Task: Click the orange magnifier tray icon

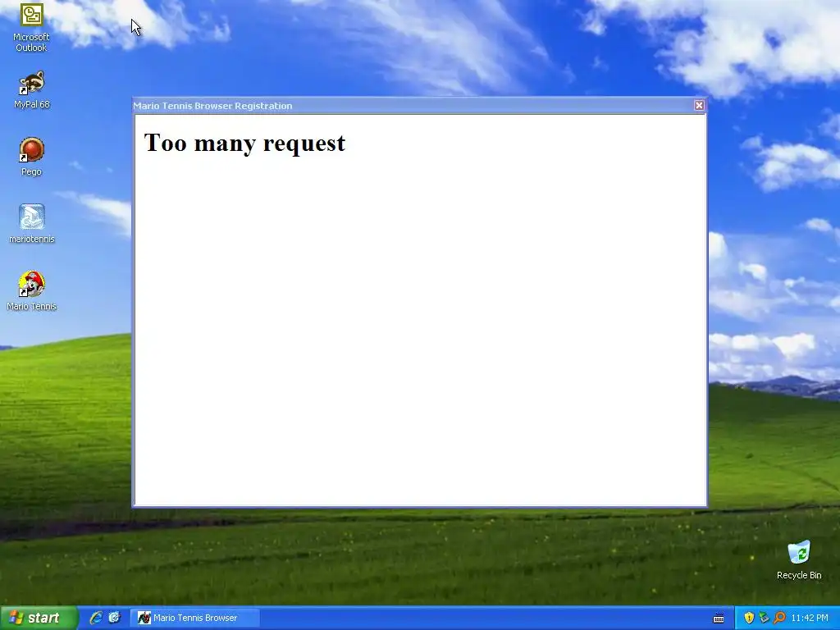Action: 779,618
